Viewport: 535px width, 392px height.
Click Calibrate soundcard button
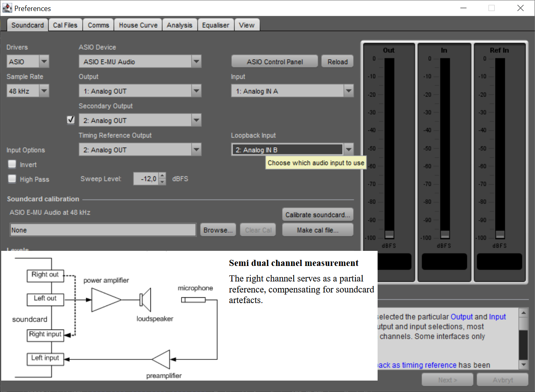318,215
